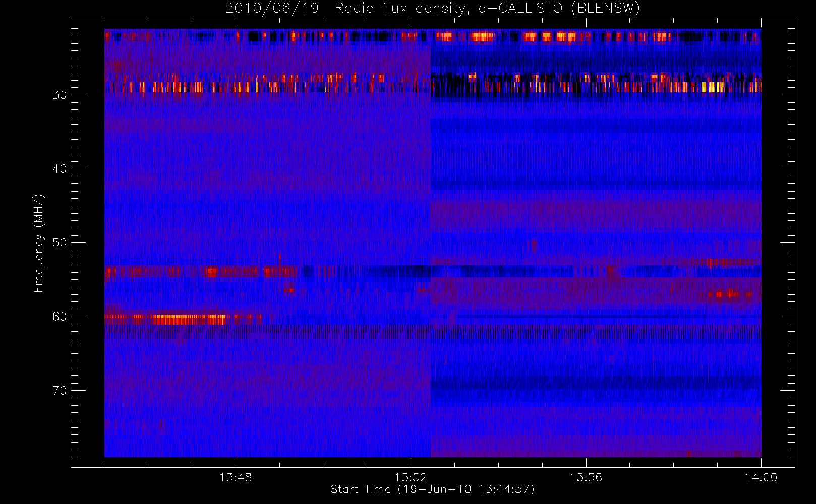816x504 pixels.
Task: Click the 70 frequency tick label
Action: tap(60, 391)
